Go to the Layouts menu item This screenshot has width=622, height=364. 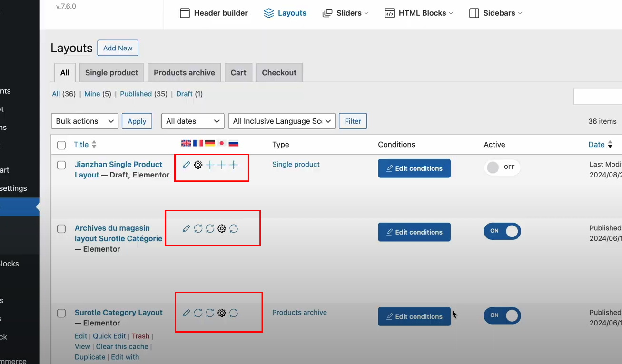tap(285, 13)
